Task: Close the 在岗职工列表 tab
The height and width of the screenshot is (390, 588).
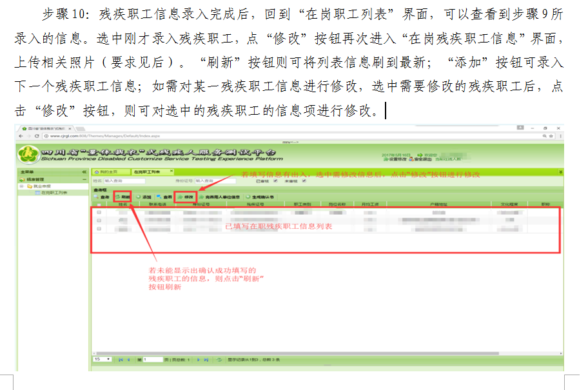Action: pyautogui.click(x=171, y=172)
